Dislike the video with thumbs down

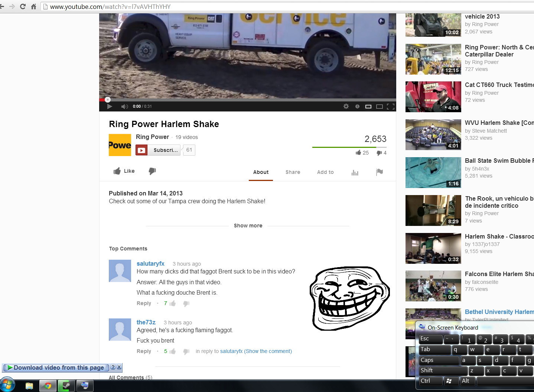152,171
